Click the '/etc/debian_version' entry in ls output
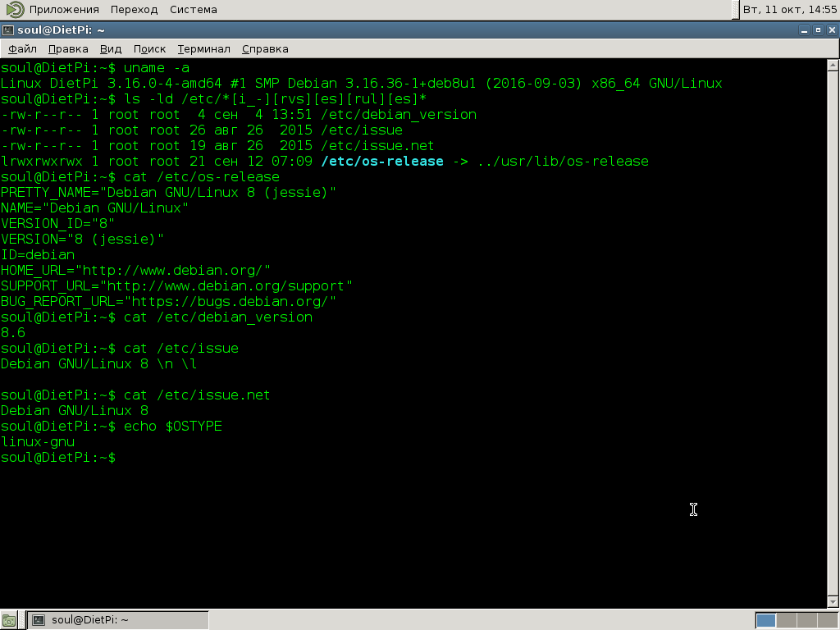 pos(399,115)
